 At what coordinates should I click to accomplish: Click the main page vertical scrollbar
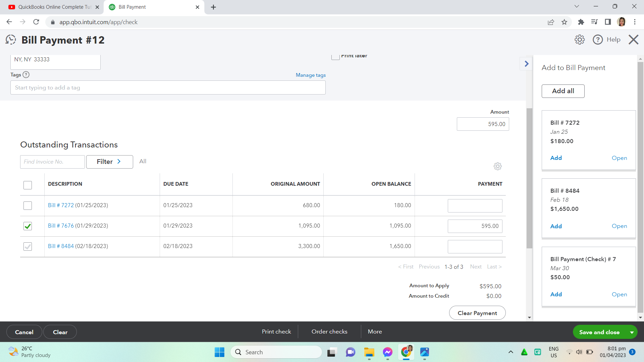click(x=529, y=178)
